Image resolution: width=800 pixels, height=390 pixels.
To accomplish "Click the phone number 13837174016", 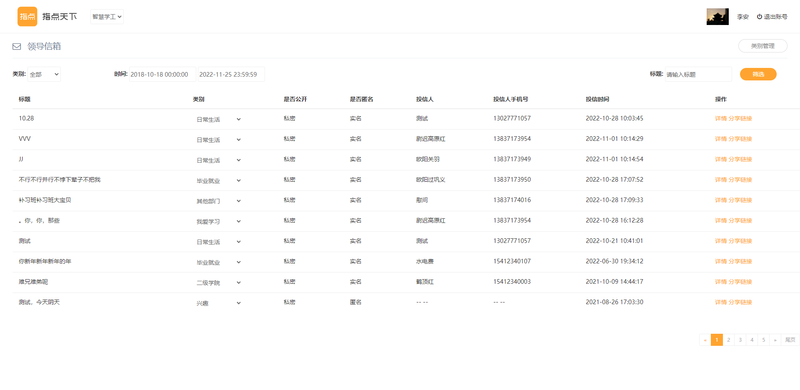I will tap(512, 200).
